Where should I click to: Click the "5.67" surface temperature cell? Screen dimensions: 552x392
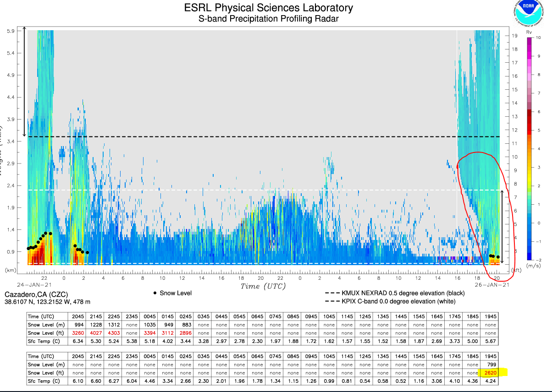(488, 341)
